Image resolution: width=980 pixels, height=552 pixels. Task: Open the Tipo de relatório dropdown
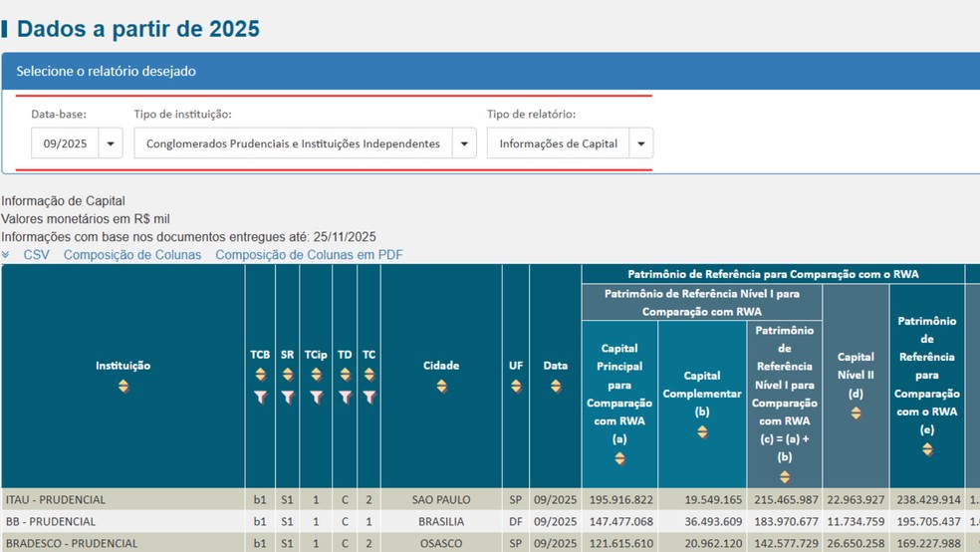click(641, 143)
